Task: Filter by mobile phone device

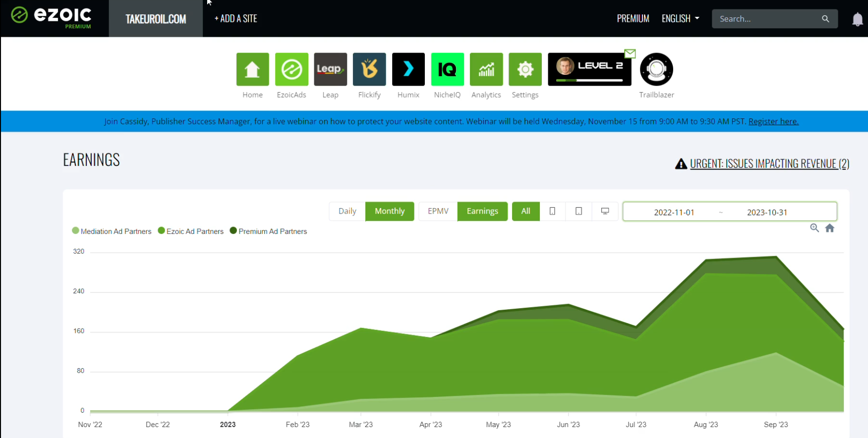Action: pyautogui.click(x=552, y=211)
